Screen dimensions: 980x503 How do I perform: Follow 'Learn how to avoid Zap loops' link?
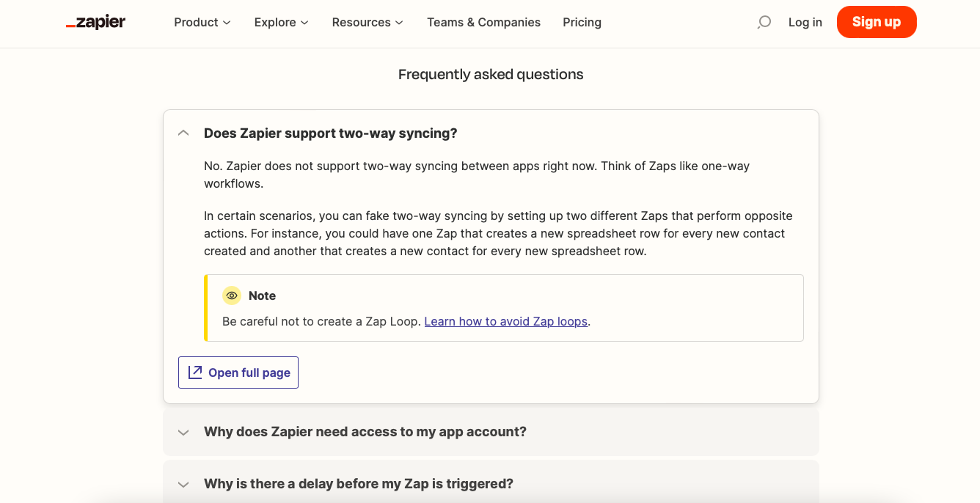tap(506, 321)
